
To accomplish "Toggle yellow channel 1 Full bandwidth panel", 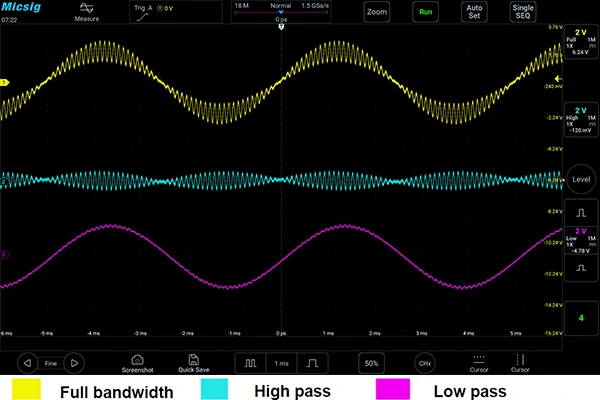I will pos(580,44).
